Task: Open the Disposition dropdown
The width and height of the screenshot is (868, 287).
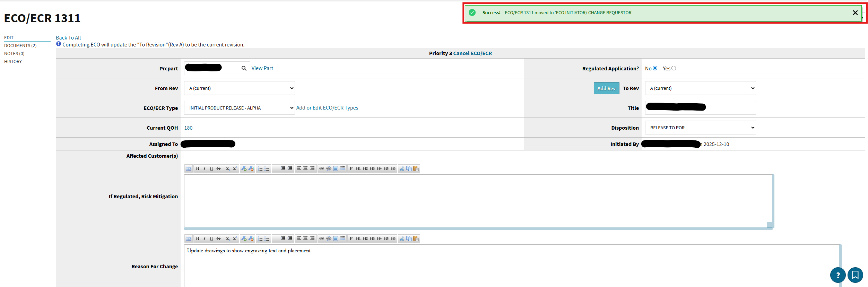Action: pyautogui.click(x=700, y=128)
